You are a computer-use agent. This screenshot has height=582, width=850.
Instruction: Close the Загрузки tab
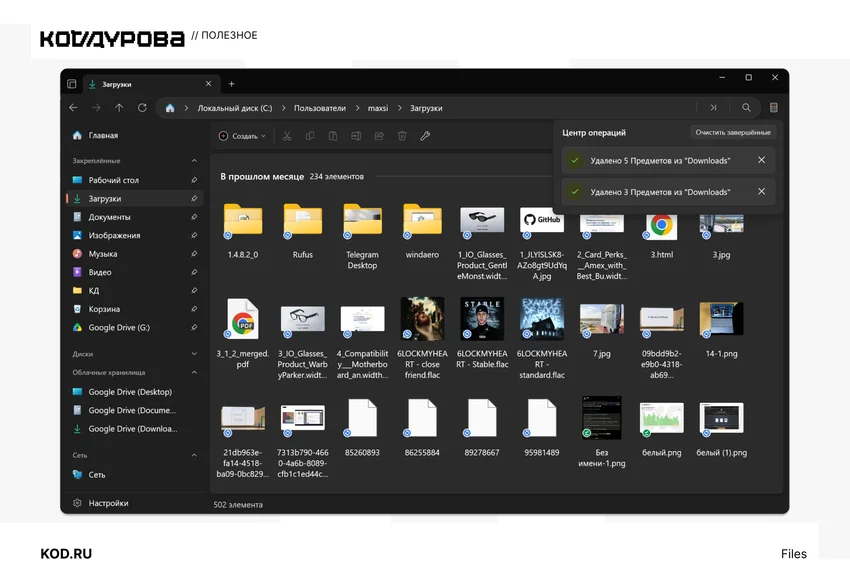[208, 84]
